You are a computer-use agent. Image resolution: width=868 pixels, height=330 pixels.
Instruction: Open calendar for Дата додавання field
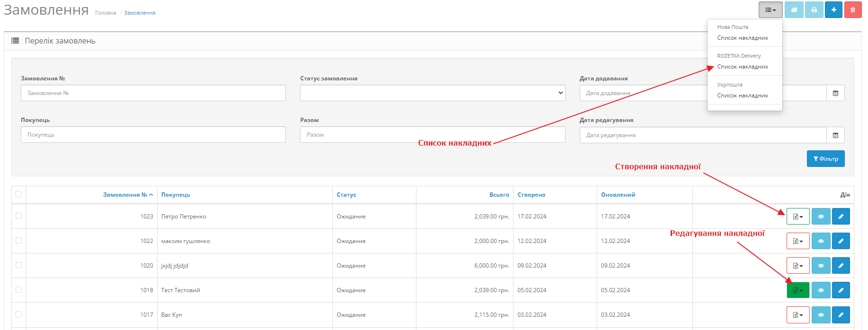pyautogui.click(x=835, y=93)
